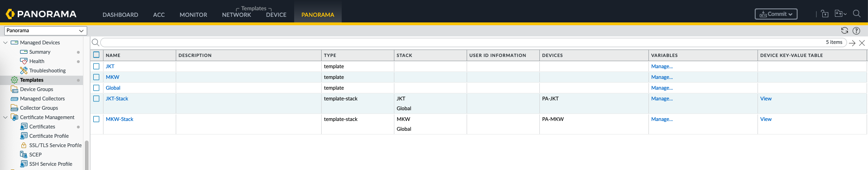868x170 pixels.
Task: Click the Certificates icon in sidebar
Action: pyautogui.click(x=24, y=127)
